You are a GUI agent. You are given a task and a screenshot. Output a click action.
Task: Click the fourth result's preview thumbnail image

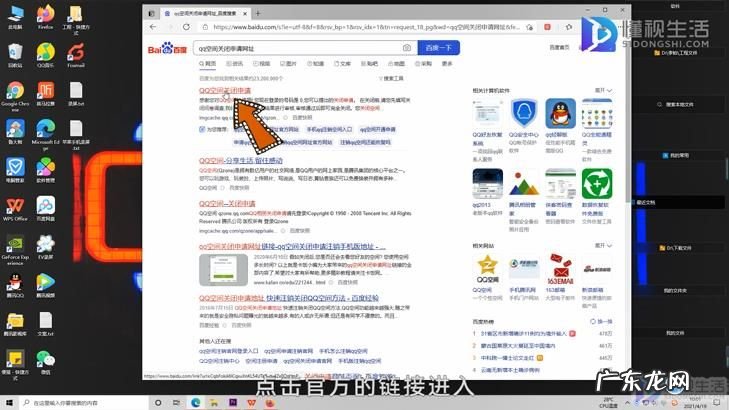click(223, 270)
